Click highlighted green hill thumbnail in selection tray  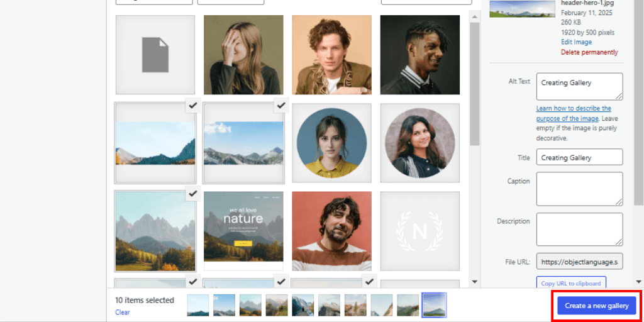[x=434, y=305]
